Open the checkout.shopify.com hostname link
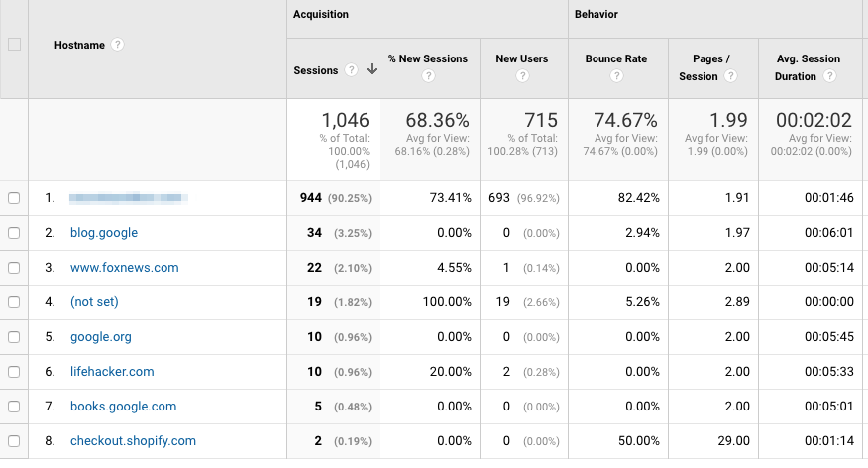The width and height of the screenshot is (868, 468). [133, 441]
